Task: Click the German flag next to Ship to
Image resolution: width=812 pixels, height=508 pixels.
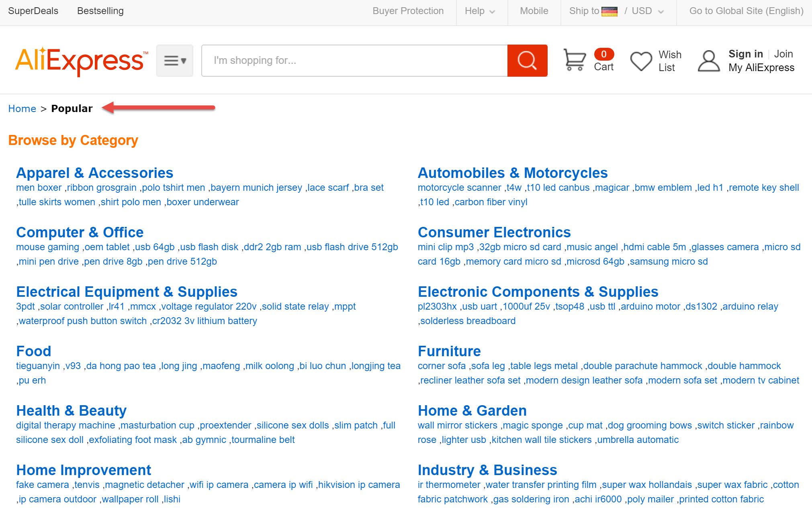Action: 609,11
